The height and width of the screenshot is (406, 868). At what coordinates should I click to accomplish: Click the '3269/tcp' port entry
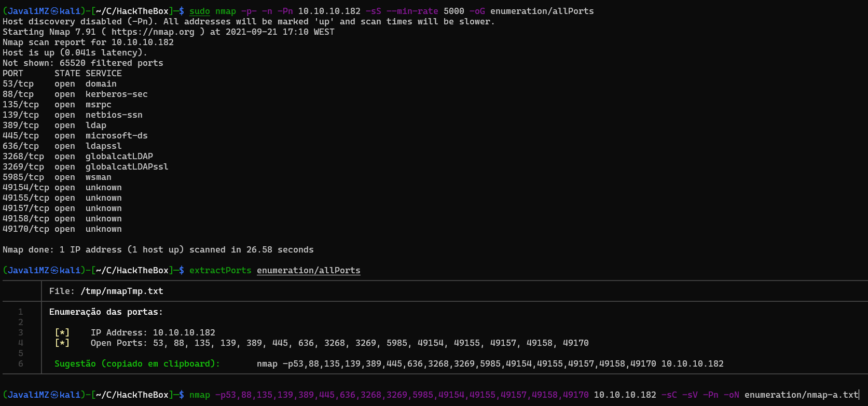point(23,167)
